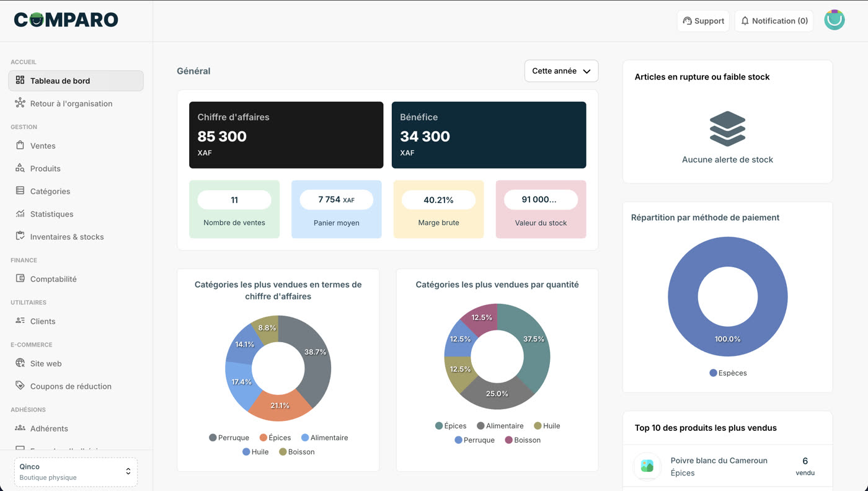Click Aucune alerte de stock text

[x=727, y=159]
